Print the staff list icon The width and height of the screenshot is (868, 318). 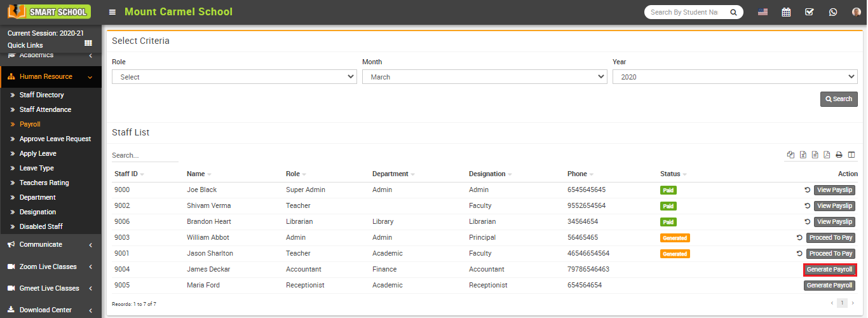(x=839, y=155)
